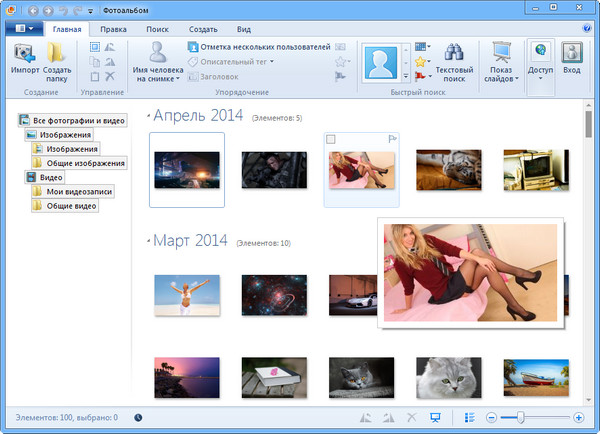Select Общие изображения folder in tree

pyautogui.click(x=85, y=163)
